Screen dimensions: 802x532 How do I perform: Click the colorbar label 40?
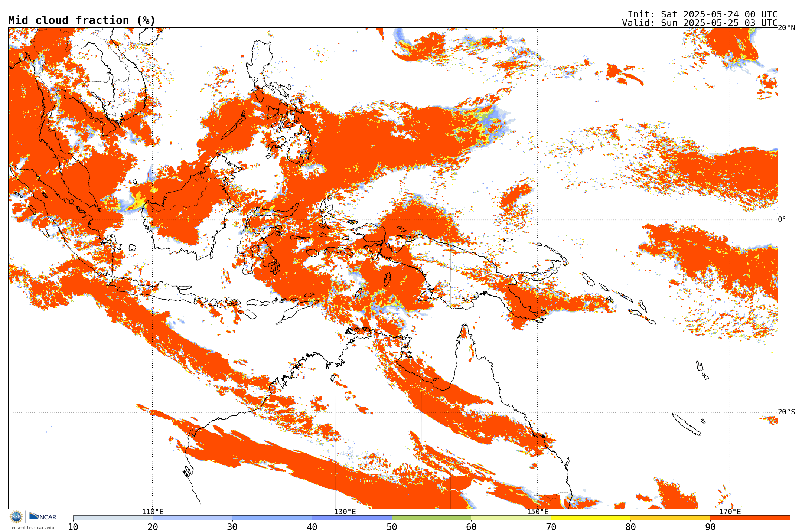312,527
